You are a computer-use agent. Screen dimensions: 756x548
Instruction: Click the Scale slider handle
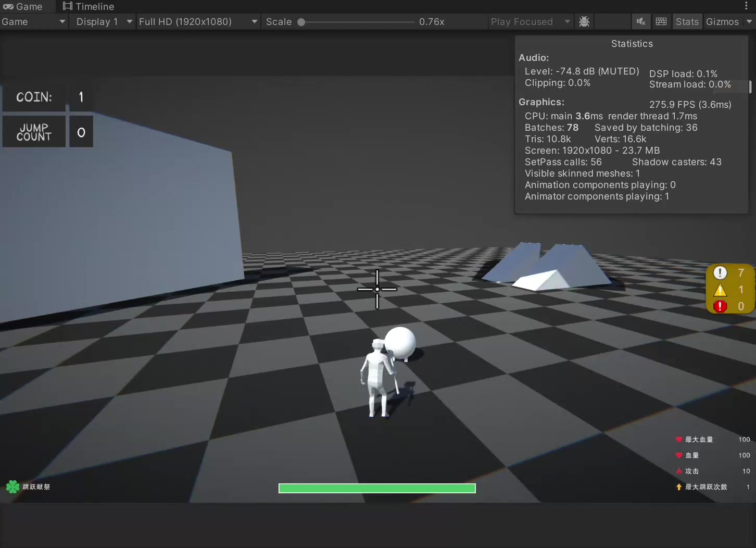click(x=301, y=22)
